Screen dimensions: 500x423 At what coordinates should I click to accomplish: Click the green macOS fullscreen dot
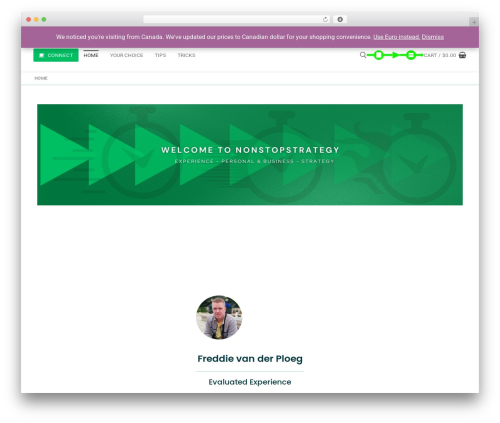(44, 19)
